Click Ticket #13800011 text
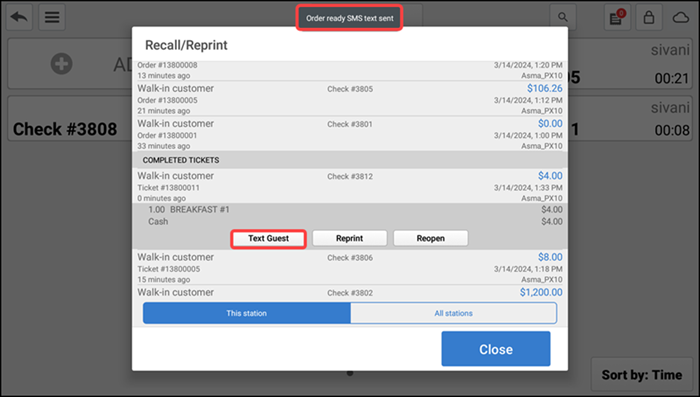Image resolution: width=700 pixels, height=397 pixels. point(168,188)
